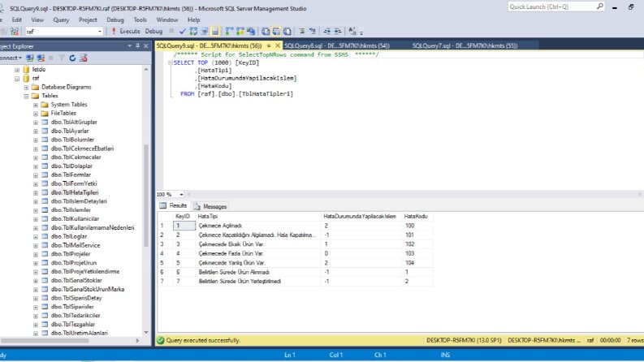Open the Query Options dialog icon
The width and height of the screenshot is (644, 362).
204,31
